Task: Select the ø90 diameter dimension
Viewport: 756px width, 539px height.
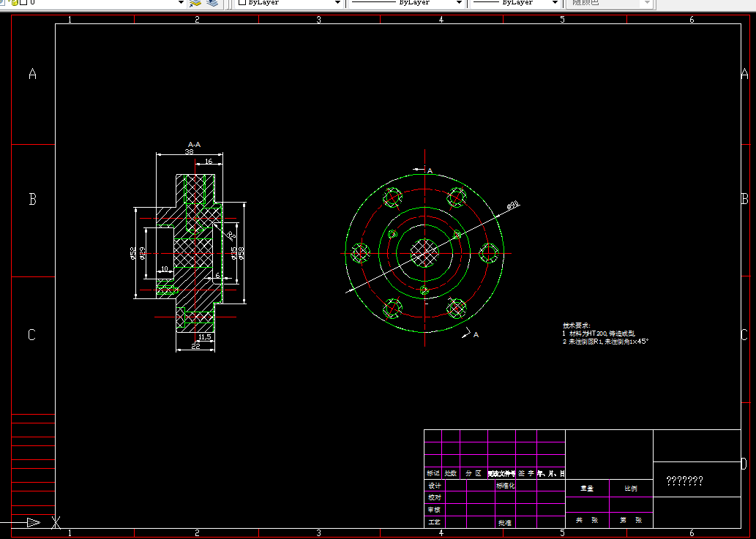Action: coord(513,205)
